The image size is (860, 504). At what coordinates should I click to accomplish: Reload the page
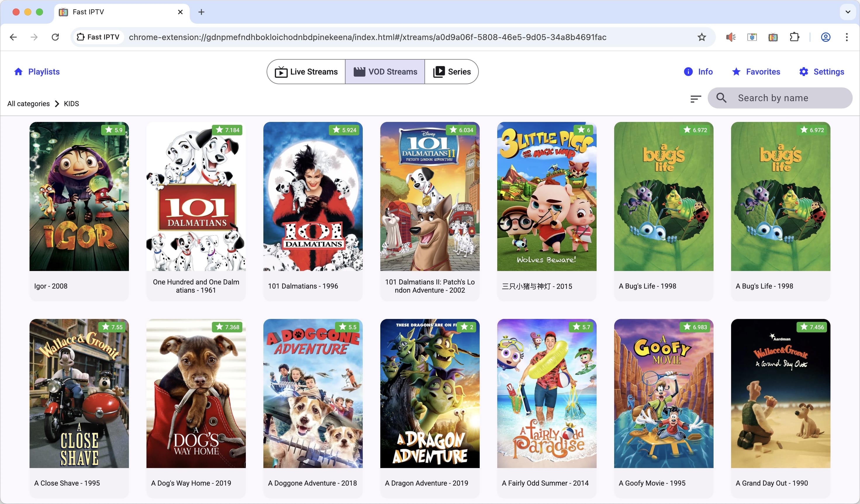click(55, 37)
